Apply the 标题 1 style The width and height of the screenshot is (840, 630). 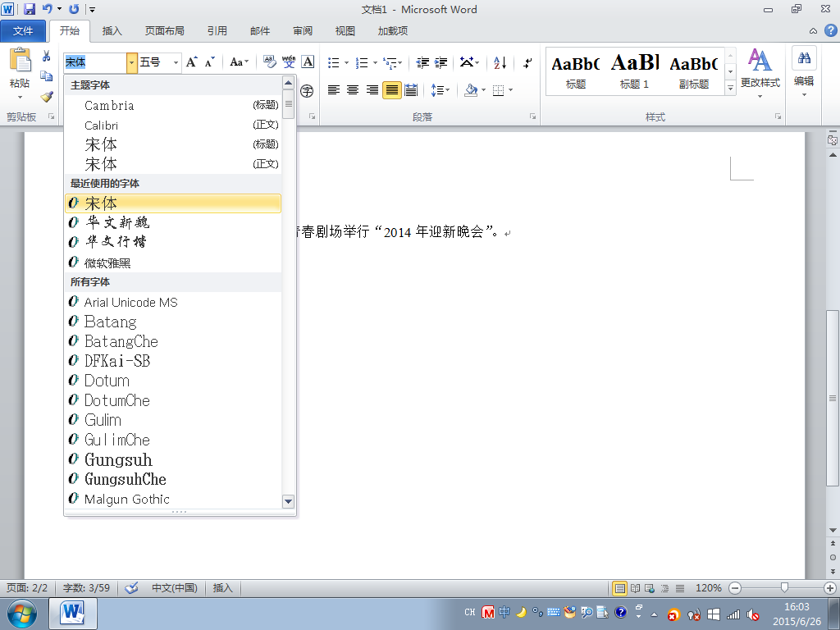pos(635,71)
